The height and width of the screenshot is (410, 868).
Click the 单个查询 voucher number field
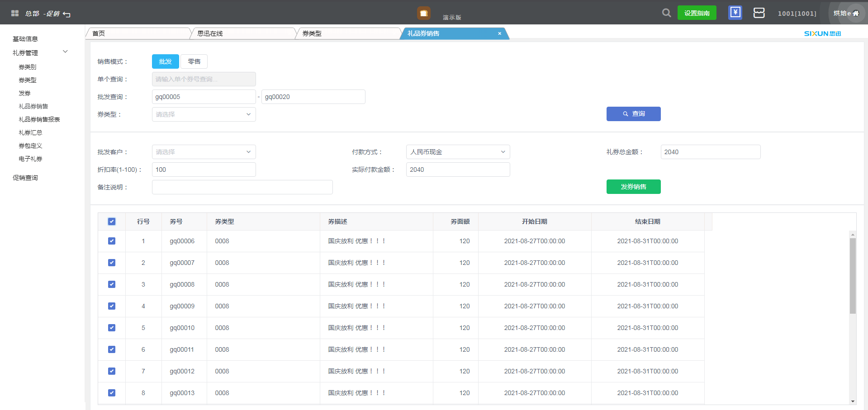204,79
